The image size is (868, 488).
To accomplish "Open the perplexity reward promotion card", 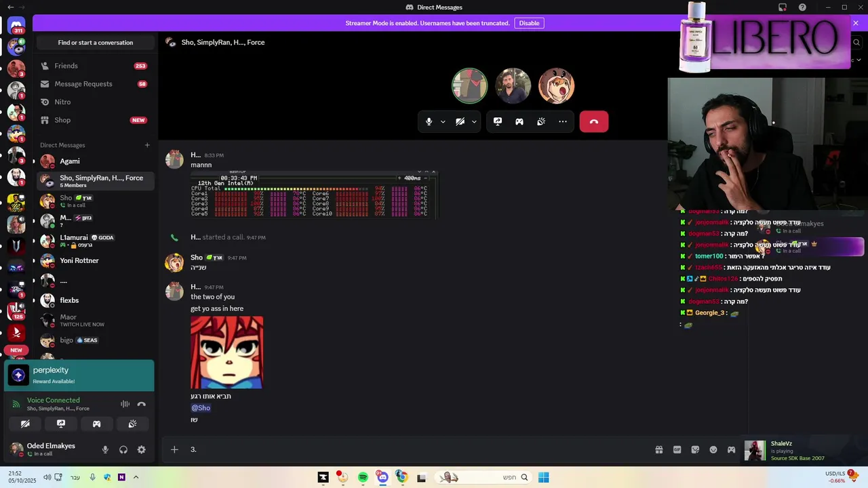I will [79, 375].
